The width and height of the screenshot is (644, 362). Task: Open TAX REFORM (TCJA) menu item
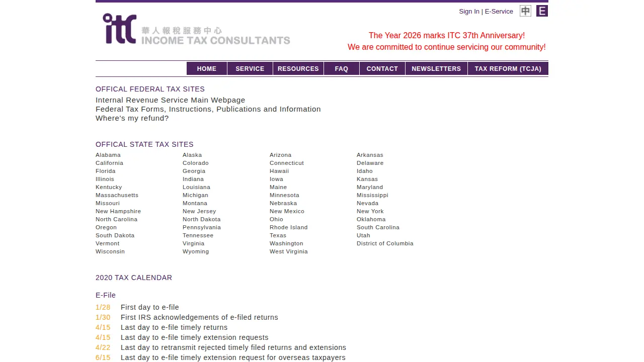click(508, 68)
